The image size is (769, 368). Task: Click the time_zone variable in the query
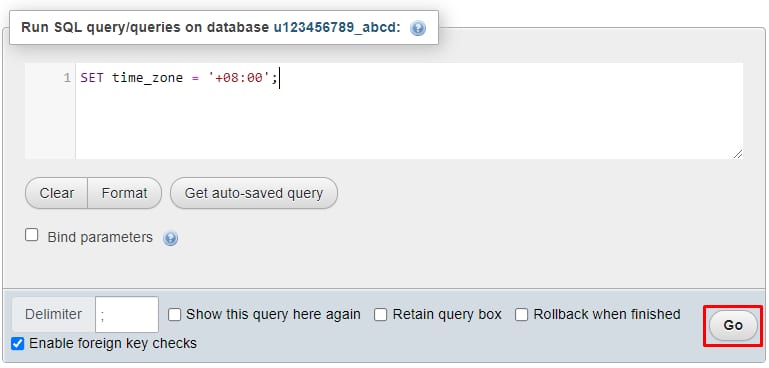147,78
